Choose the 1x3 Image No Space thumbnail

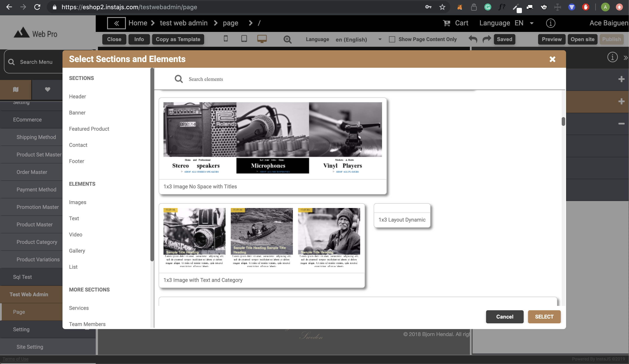(273, 138)
